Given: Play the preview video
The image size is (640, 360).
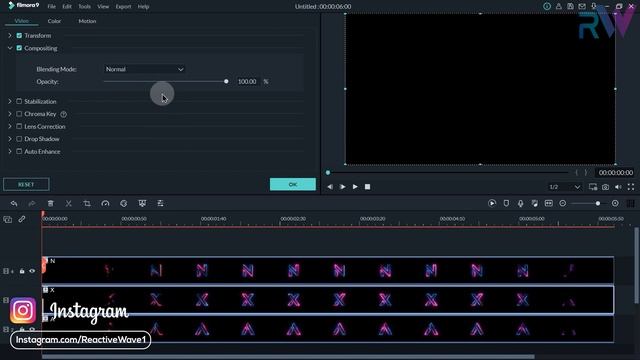Looking at the screenshot, I should 355,187.
